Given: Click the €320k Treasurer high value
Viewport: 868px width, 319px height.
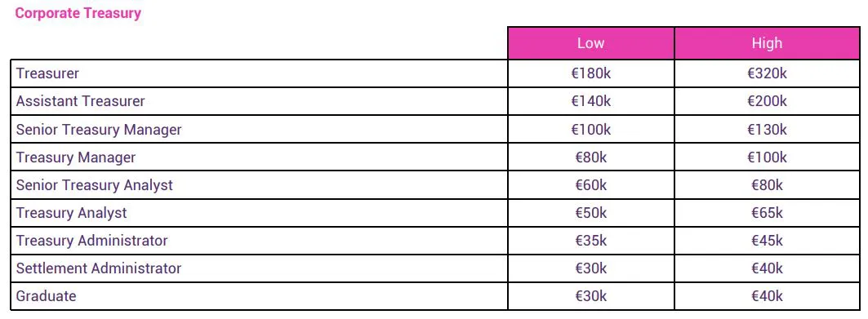Looking at the screenshot, I should point(767,73).
